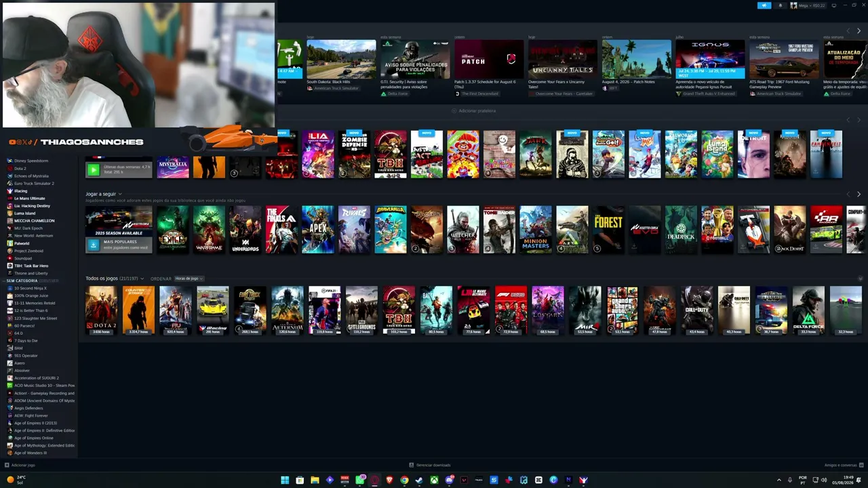Click Adicionar prateleira to add a shelf
This screenshot has height=488, width=868.
[474, 110]
